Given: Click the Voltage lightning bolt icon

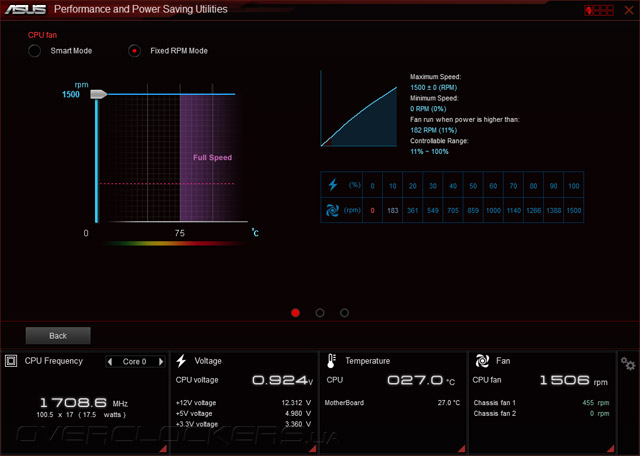Looking at the screenshot, I should (x=181, y=361).
